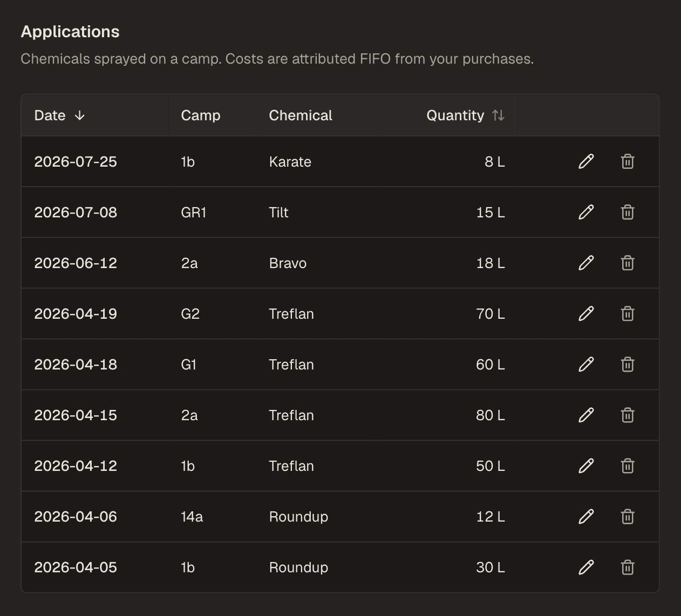The height and width of the screenshot is (616, 681).
Task: Delete the Treflan G1 60 L entry
Action: click(x=627, y=364)
